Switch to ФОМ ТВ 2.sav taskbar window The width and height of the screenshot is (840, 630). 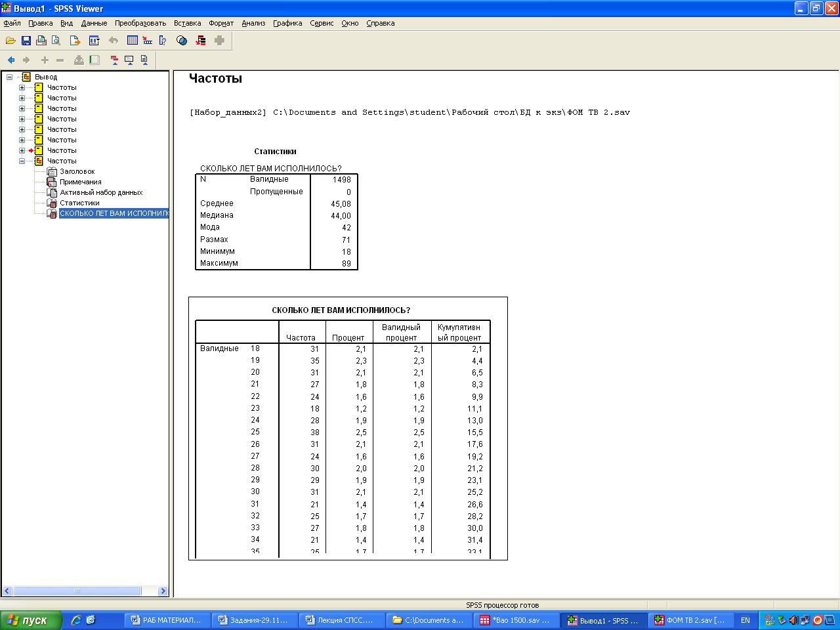[691, 620]
